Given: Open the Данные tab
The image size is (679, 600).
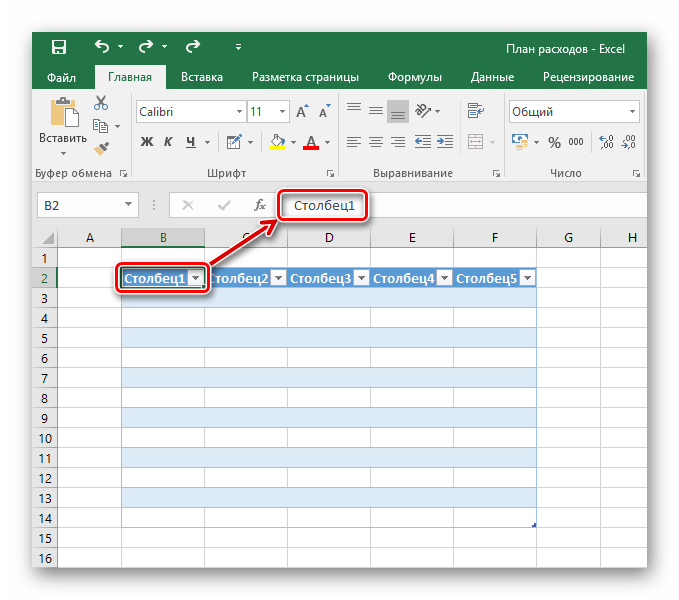Looking at the screenshot, I should pyautogui.click(x=492, y=77).
